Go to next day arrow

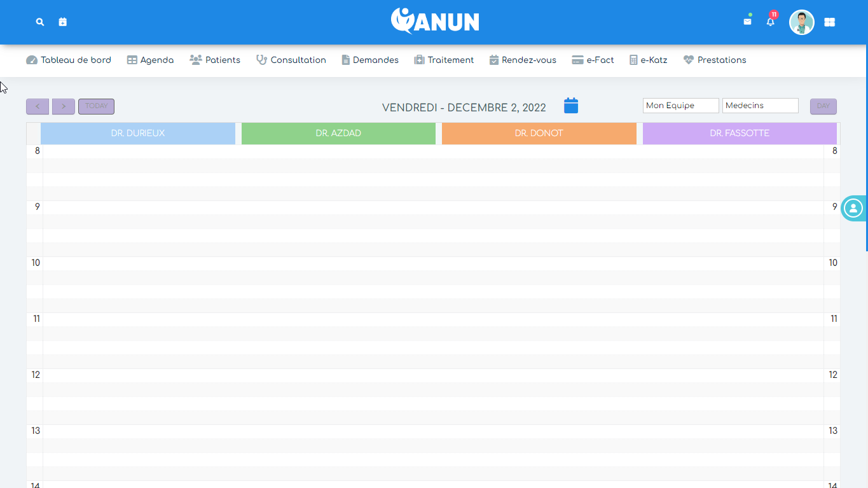coord(64,106)
